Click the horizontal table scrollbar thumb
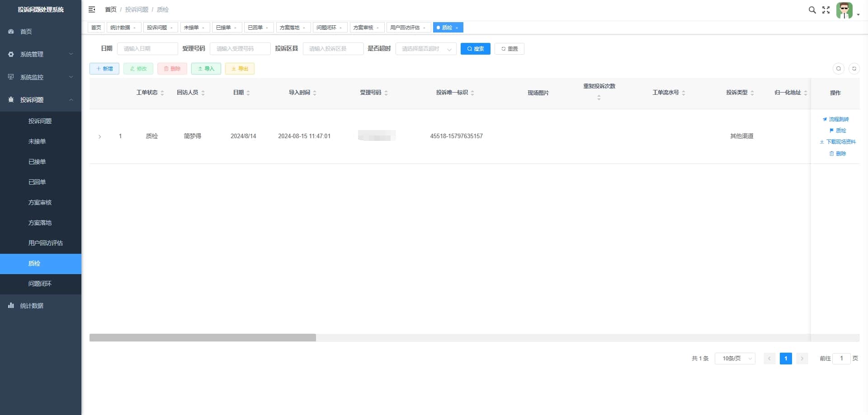Image resolution: width=868 pixels, height=415 pixels. (203, 338)
